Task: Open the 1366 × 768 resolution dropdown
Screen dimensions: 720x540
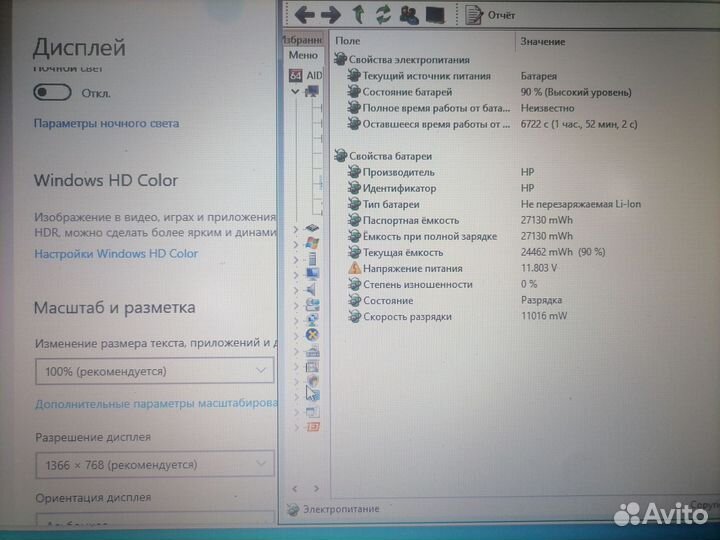Action: pyautogui.click(x=155, y=465)
